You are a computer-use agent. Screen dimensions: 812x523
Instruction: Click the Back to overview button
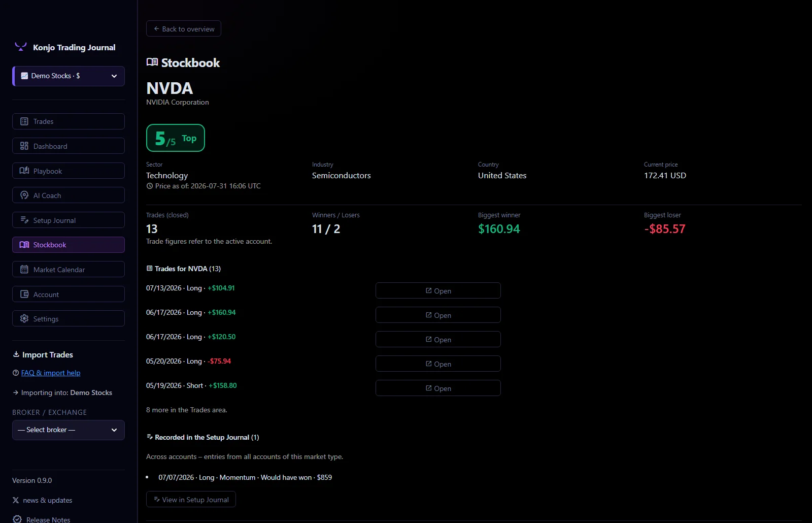(184, 29)
